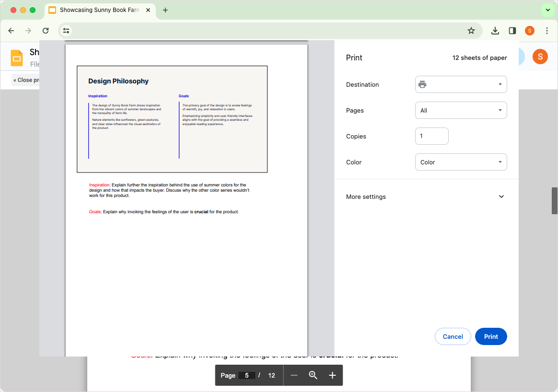Viewport: 558px width, 392px height.
Task: Click the Print button
Action: [x=491, y=336]
